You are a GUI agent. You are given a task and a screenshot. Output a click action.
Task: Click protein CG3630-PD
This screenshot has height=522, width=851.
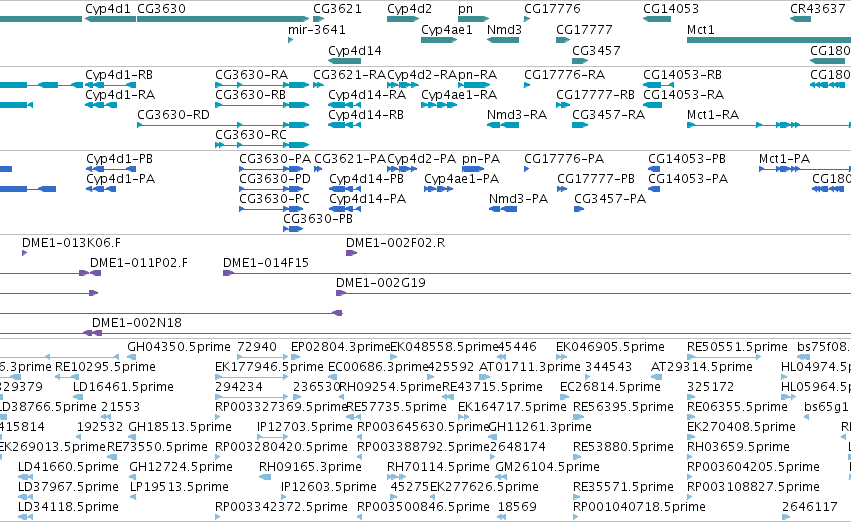pyautogui.click(x=275, y=179)
